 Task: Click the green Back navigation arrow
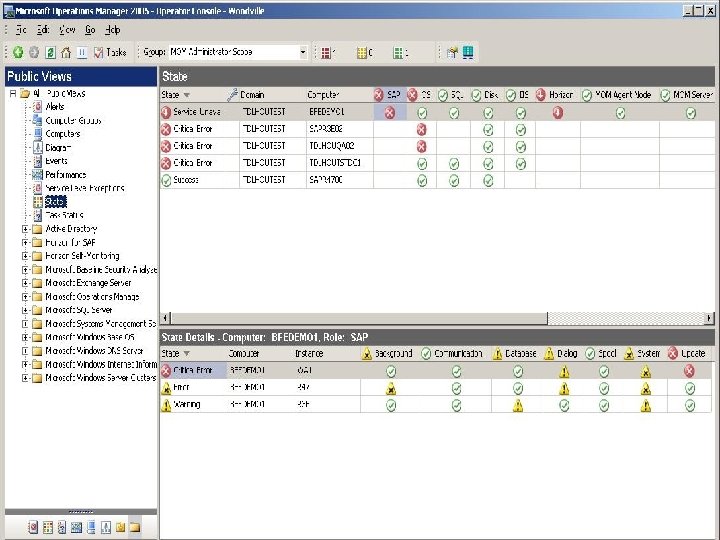18,52
